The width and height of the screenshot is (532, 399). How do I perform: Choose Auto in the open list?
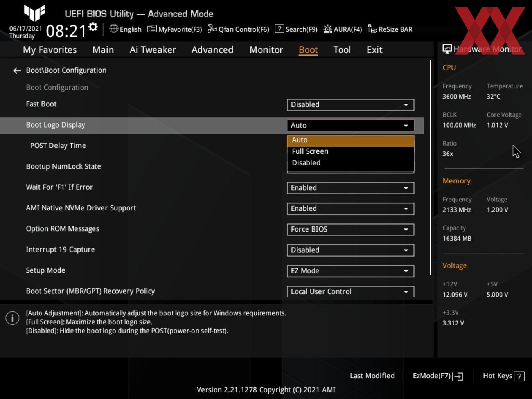pos(350,140)
